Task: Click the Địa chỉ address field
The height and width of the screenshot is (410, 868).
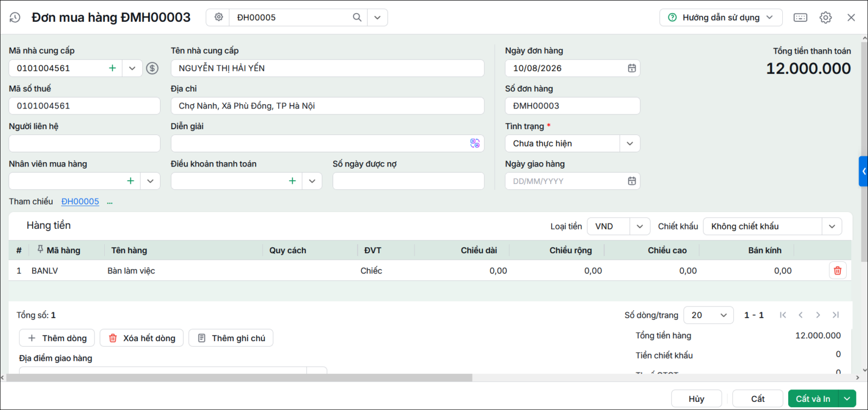Action: click(x=327, y=106)
